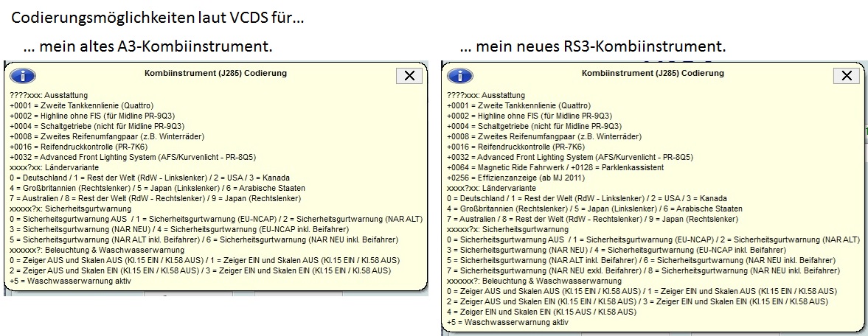Select '7 = Australien' line in RS3 dialog

592,219
